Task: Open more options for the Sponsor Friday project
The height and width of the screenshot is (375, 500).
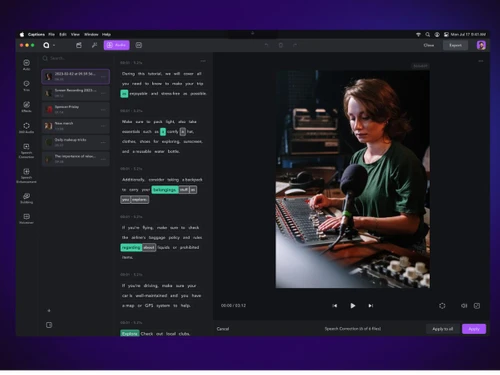Action: pos(103,110)
